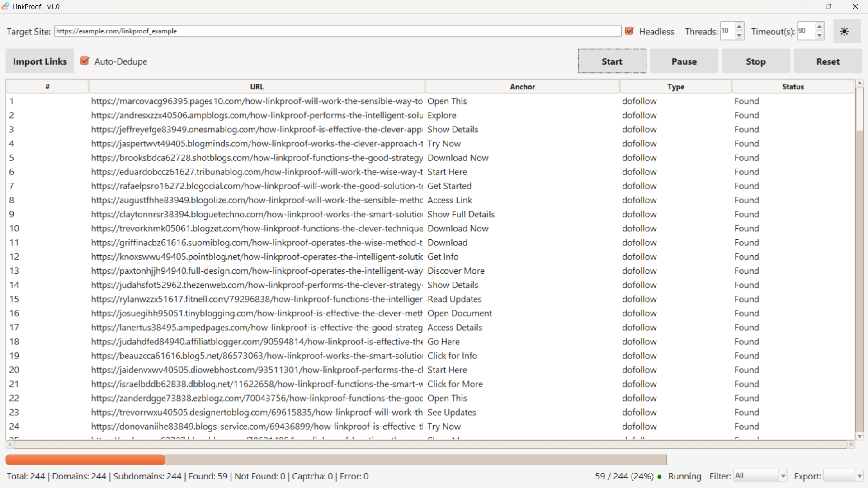Increase the Timeout value with up arrow
This screenshot has width=868, height=488.
[x=820, y=27]
